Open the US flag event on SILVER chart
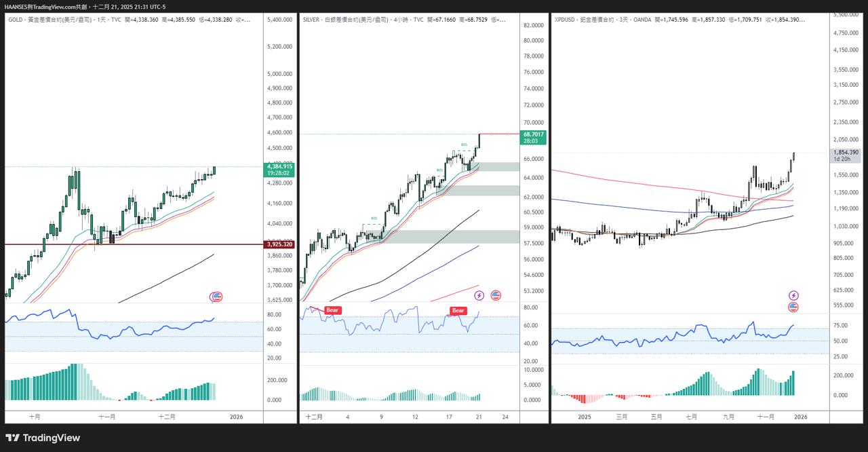Viewport: 868px width, 452px height. coord(496,295)
